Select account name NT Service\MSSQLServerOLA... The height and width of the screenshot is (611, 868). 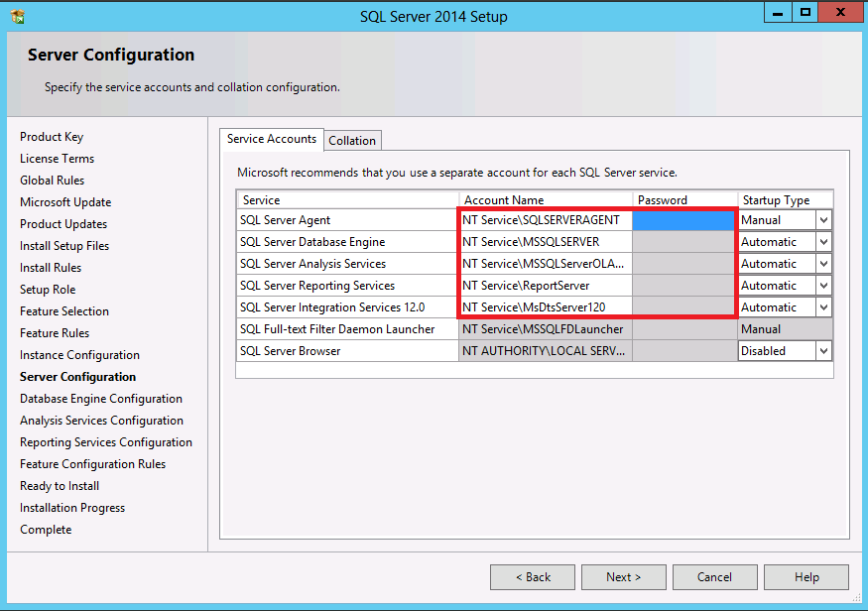point(546,264)
